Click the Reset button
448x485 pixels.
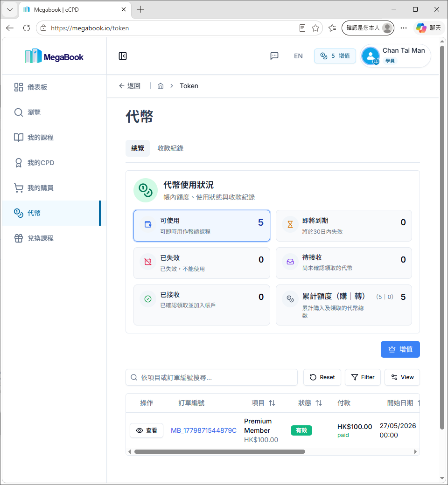(x=322, y=377)
